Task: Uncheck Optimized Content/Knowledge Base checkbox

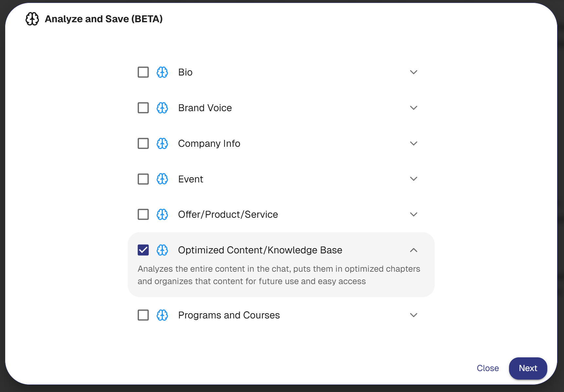Action: (x=143, y=250)
